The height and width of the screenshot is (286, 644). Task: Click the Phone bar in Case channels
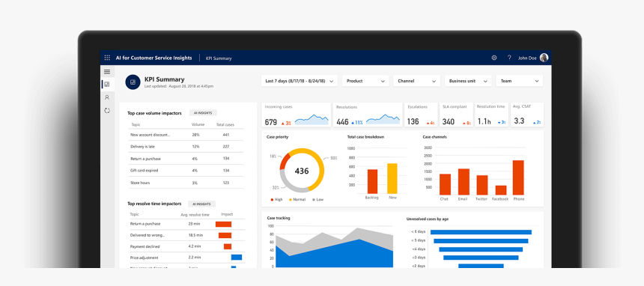[x=518, y=177]
